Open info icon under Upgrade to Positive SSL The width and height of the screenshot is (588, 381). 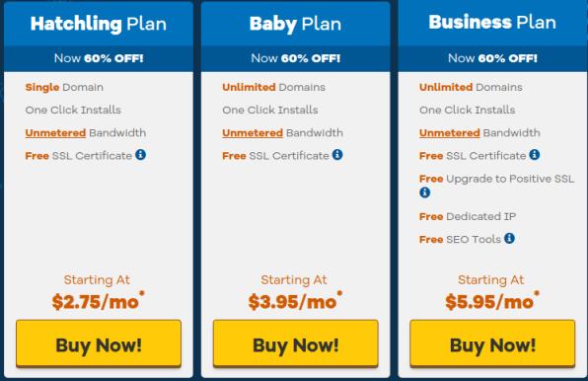(x=424, y=192)
